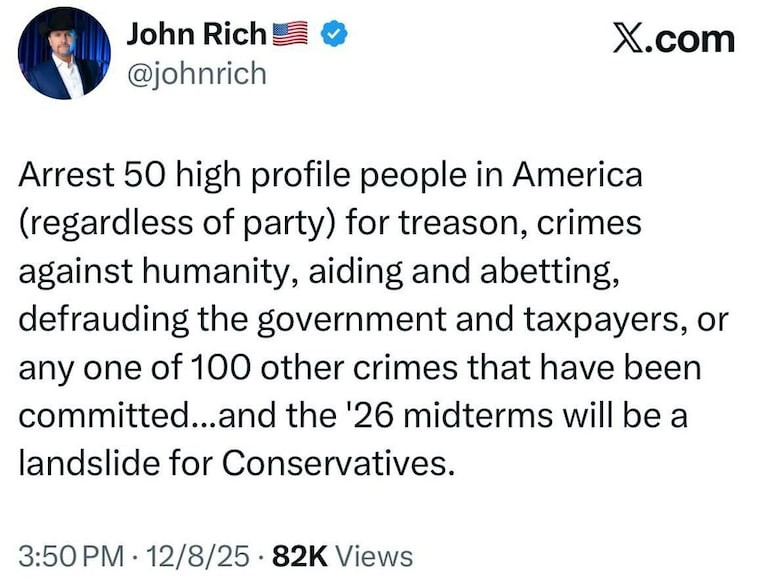
Task: Click the American flag emoji beside the name
Action: pyautogui.click(x=290, y=35)
